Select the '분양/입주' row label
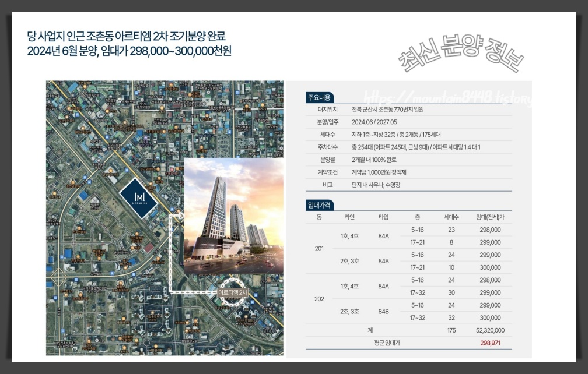Viewport: 588px width, 374px height. pos(327,122)
